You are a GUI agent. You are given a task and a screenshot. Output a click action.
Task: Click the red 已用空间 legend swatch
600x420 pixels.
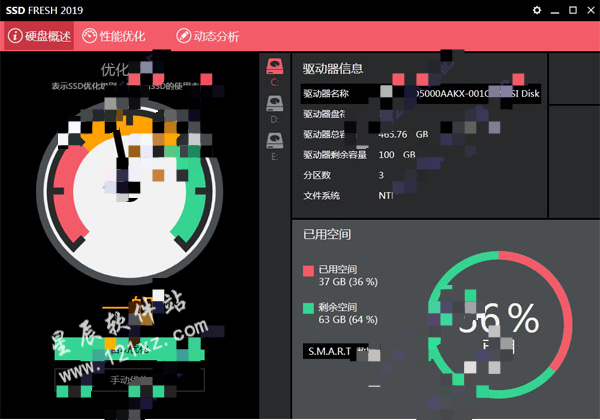coord(308,271)
